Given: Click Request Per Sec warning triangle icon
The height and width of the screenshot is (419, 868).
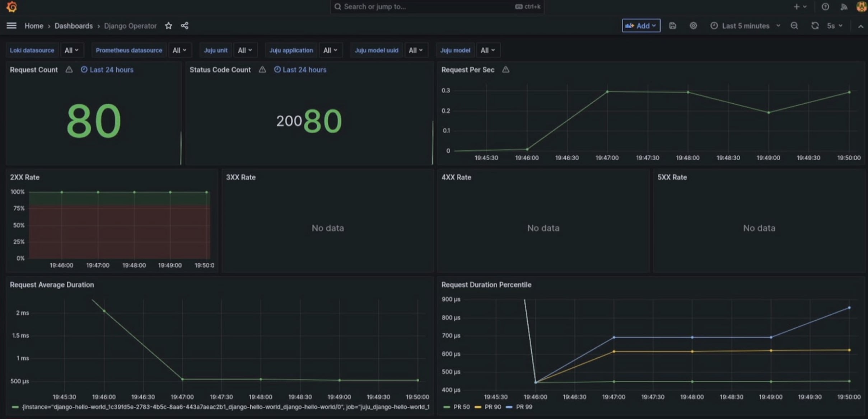Looking at the screenshot, I should [506, 70].
